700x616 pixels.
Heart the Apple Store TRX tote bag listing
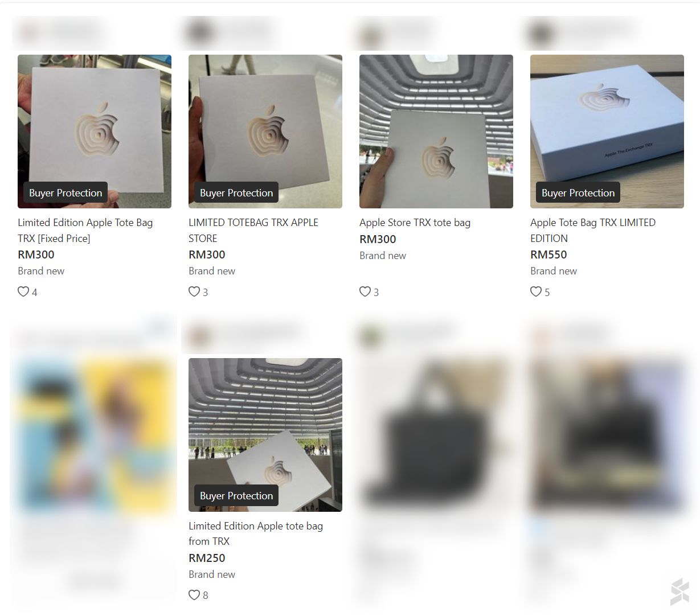click(x=365, y=291)
